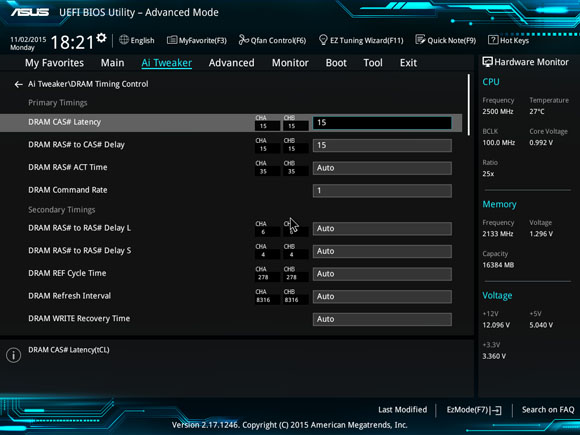Click the settings list vertical scrollbar

pos(469,105)
